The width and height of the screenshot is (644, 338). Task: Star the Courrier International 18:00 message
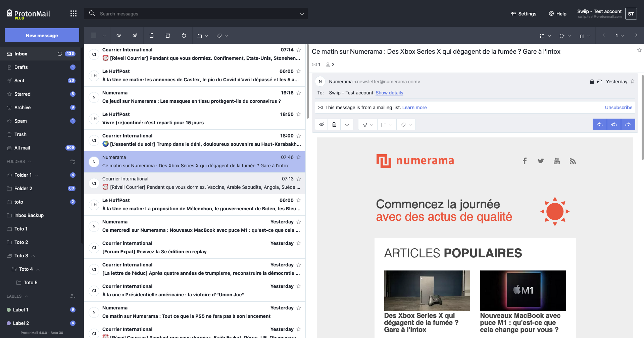click(299, 136)
